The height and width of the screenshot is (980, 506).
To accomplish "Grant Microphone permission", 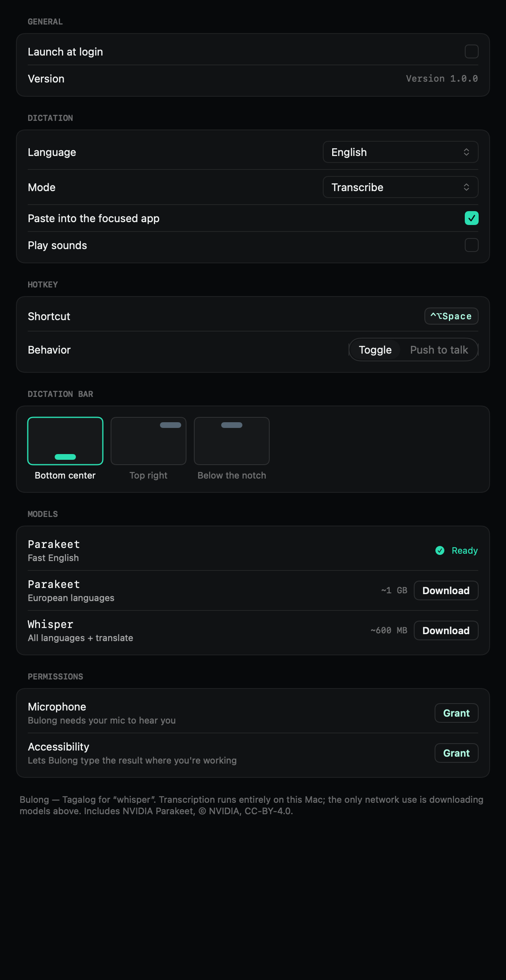I will point(456,713).
